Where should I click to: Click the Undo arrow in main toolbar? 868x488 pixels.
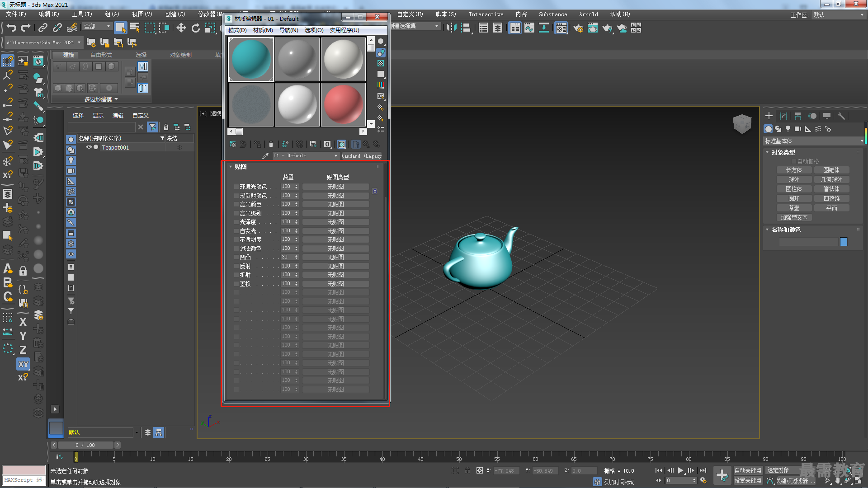11,28
